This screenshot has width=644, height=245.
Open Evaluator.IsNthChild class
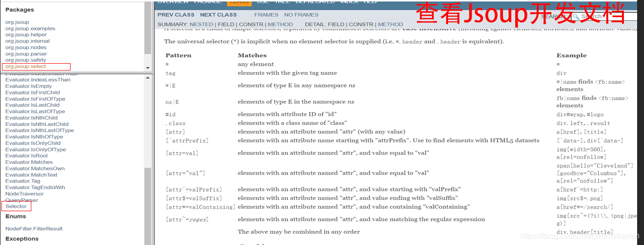coord(32,118)
